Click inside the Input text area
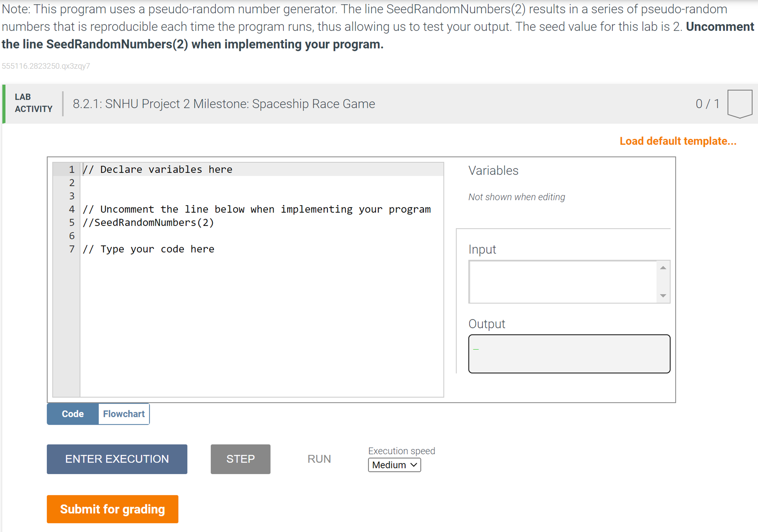The height and width of the screenshot is (532, 758). coord(561,282)
